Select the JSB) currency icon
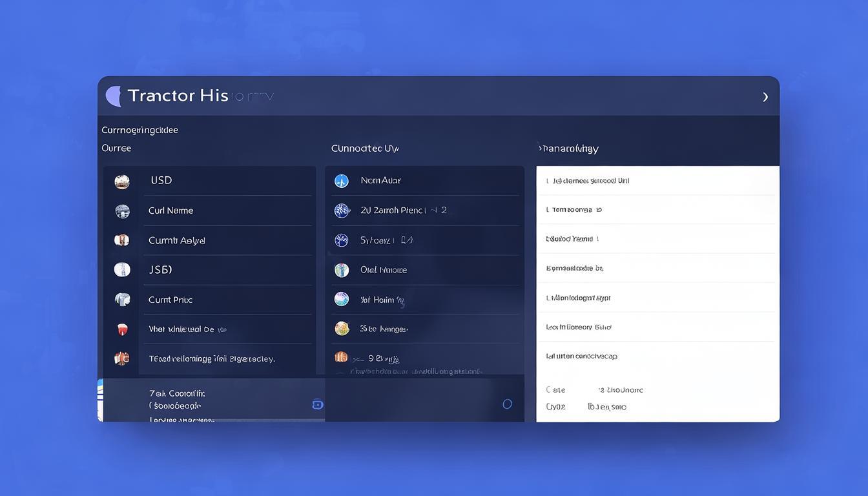This screenshot has width=868, height=496. pos(122,270)
